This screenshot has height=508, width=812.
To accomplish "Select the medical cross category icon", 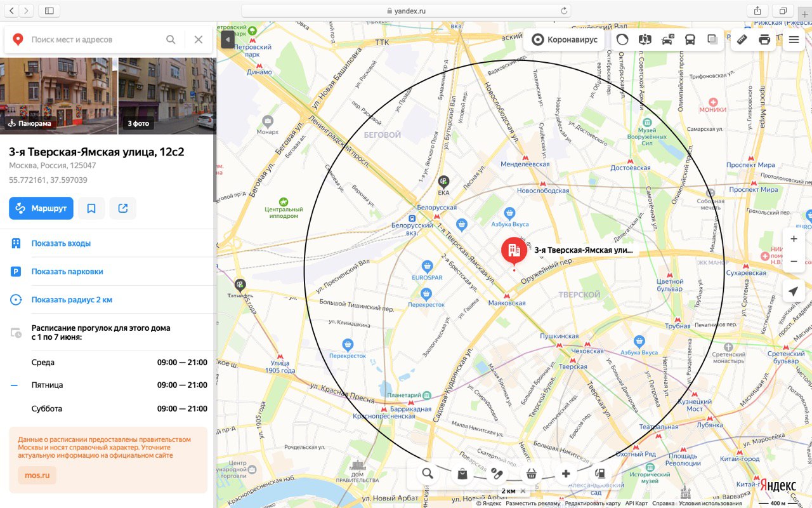I will 566,474.
